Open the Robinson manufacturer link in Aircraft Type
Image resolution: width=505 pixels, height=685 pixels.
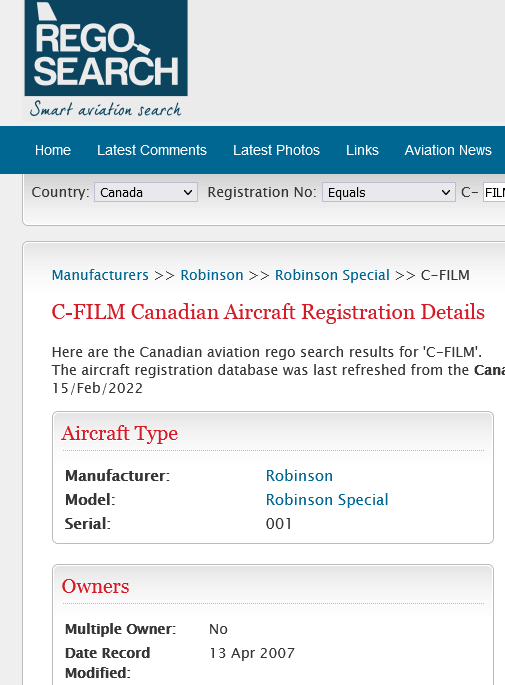pos(299,476)
